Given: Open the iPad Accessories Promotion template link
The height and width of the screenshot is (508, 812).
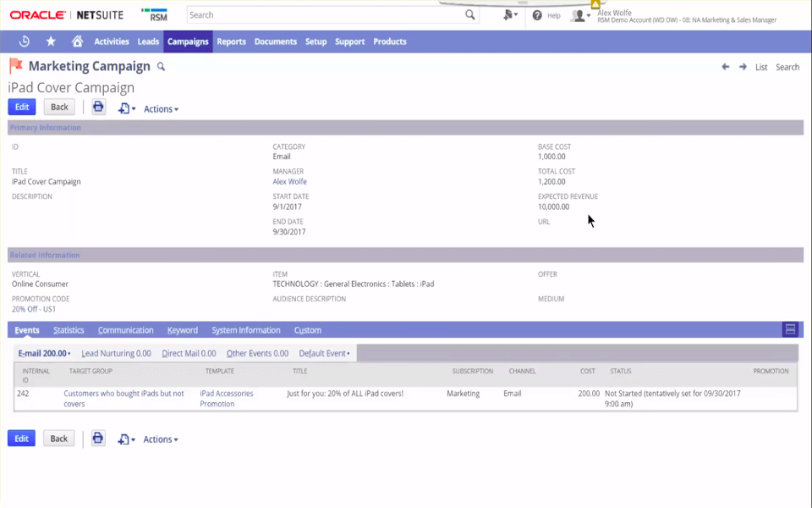Looking at the screenshot, I should [x=227, y=399].
